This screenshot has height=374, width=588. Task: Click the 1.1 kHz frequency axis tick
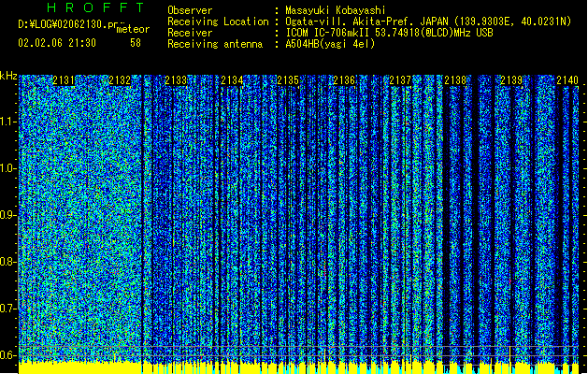coord(8,122)
